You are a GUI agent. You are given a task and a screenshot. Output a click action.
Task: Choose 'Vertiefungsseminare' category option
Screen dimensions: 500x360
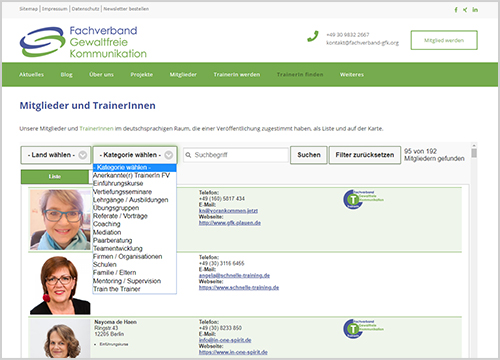point(134,192)
